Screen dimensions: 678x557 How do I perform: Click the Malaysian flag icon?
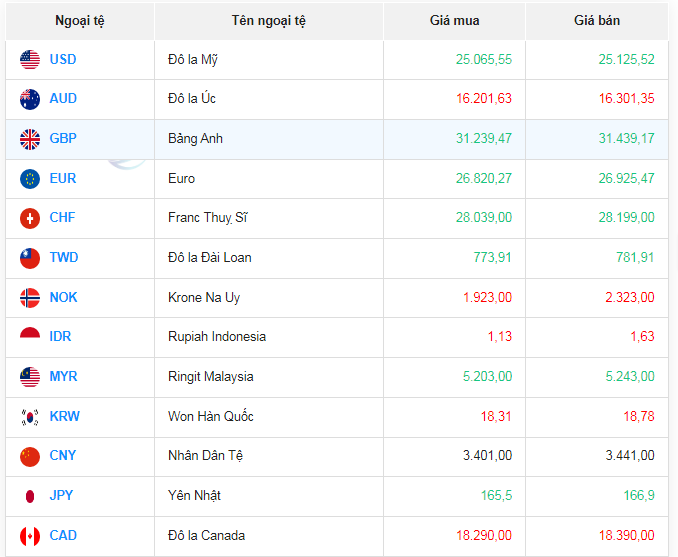pyautogui.click(x=30, y=377)
